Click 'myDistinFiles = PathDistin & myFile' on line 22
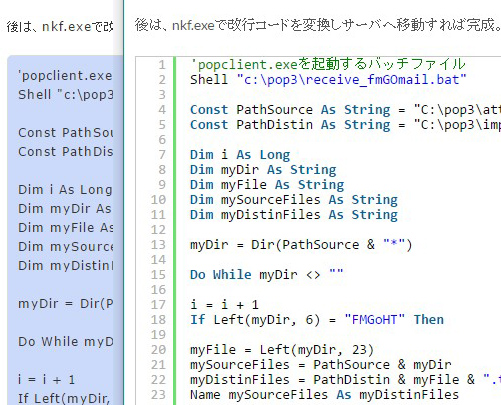Viewport: 501px width, 405px height. click(345, 380)
